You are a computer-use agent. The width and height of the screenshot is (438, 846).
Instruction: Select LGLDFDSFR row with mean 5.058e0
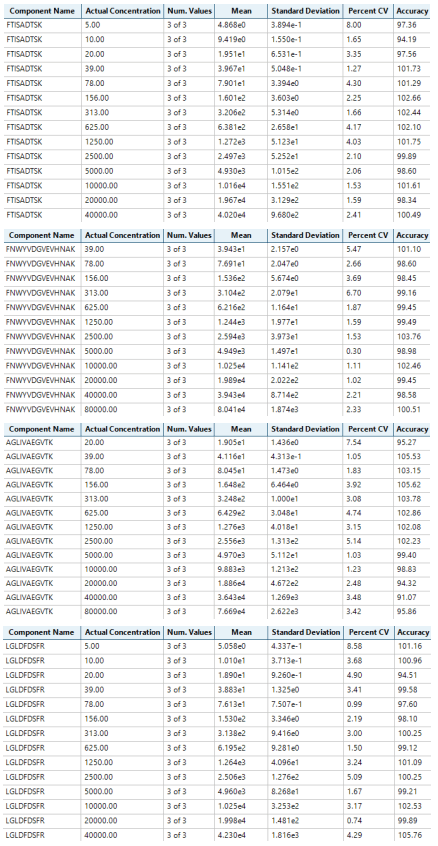pyautogui.click(x=218, y=646)
